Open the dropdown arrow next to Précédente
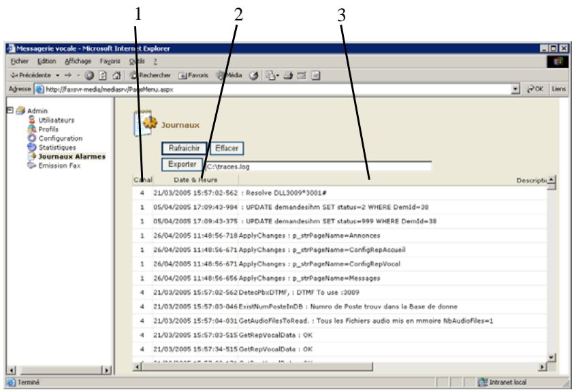 57,76
